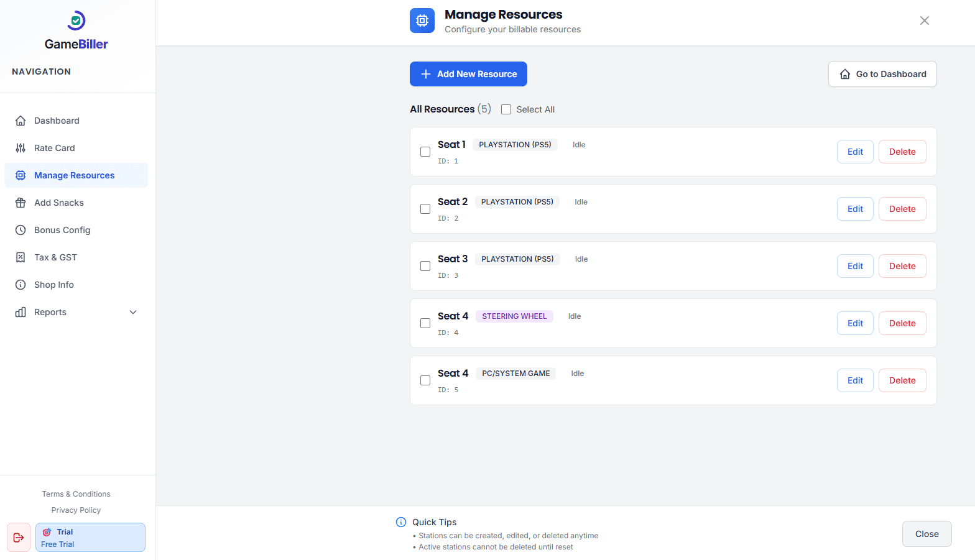Click the GameBiller logo icon
975x560 pixels.
[x=76, y=21]
